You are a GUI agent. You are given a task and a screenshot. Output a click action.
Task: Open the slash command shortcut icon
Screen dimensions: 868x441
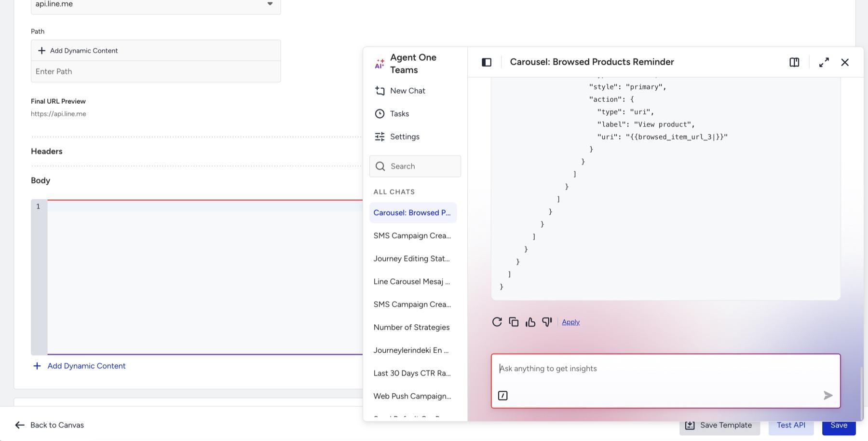tap(502, 396)
